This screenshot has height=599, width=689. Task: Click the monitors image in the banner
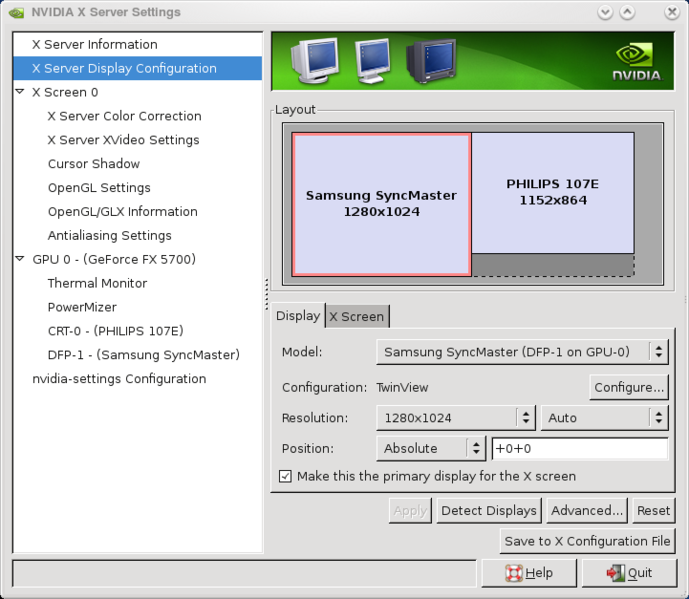tap(372, 62)
